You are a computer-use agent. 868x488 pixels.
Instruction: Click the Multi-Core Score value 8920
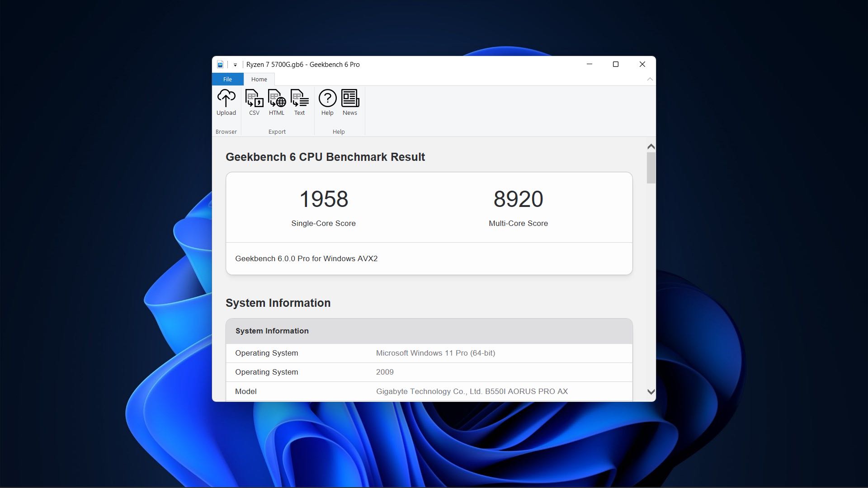pyautogui.click(x=518, y=198)
